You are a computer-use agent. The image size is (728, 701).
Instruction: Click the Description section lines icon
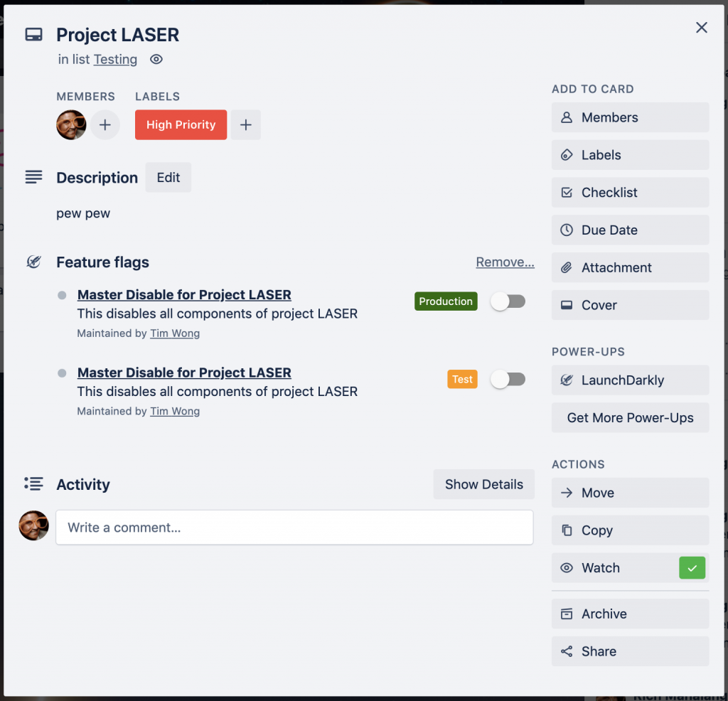pyautogui.click(x=33, y=177)
